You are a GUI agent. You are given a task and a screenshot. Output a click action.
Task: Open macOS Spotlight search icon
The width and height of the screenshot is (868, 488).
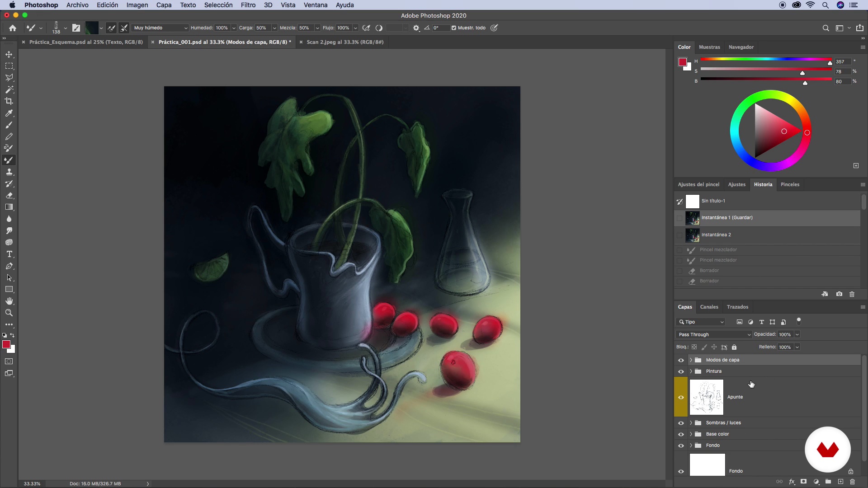(x=826, y=5)
